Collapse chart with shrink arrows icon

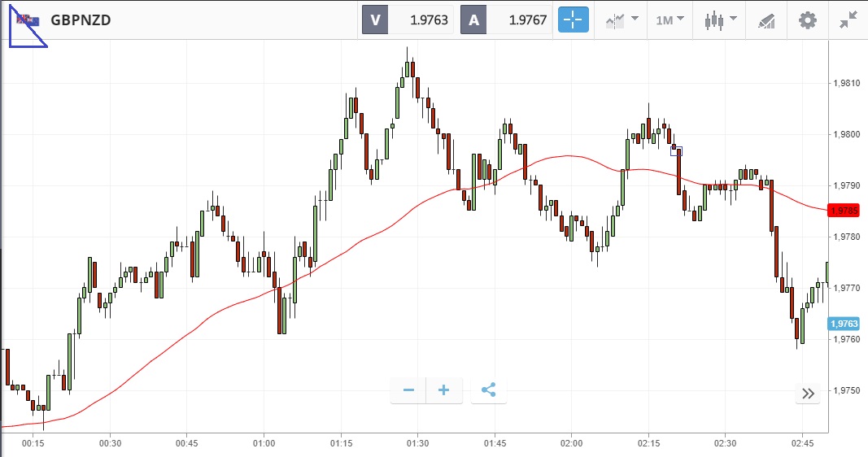(x=848, y=20)
